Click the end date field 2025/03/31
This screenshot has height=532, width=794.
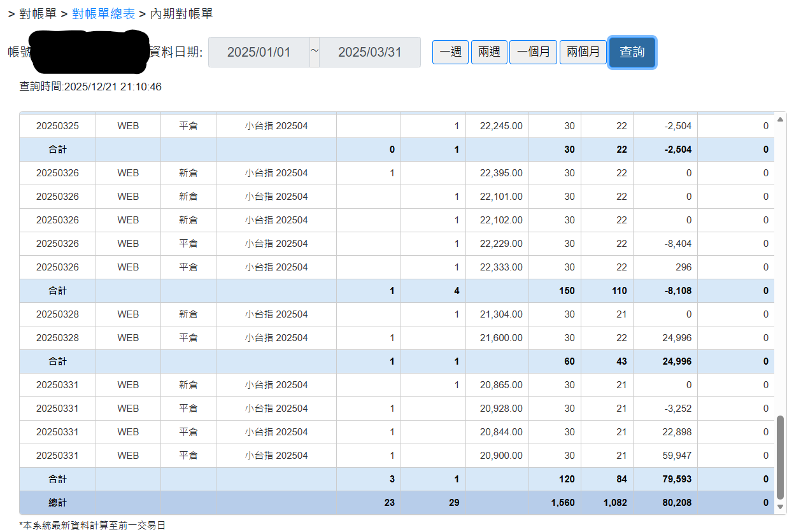coord(370,52)
